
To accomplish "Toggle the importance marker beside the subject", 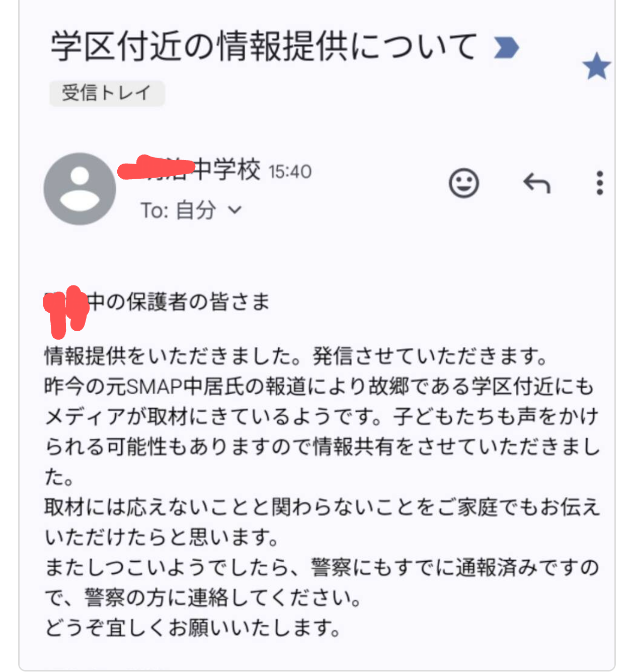I will tap(506, 48).
